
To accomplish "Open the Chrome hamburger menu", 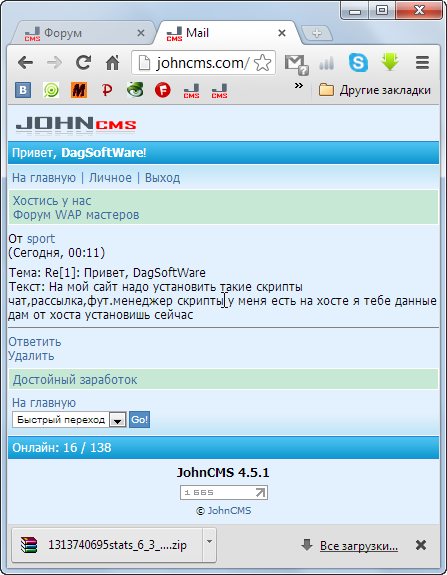I will pyautogui.click(x=422, y=63).
